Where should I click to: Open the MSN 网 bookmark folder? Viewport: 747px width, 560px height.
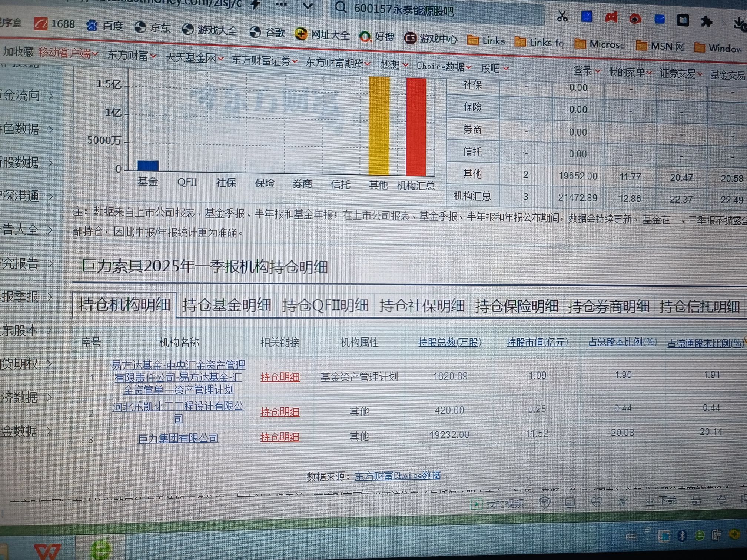tap(660, 46)
